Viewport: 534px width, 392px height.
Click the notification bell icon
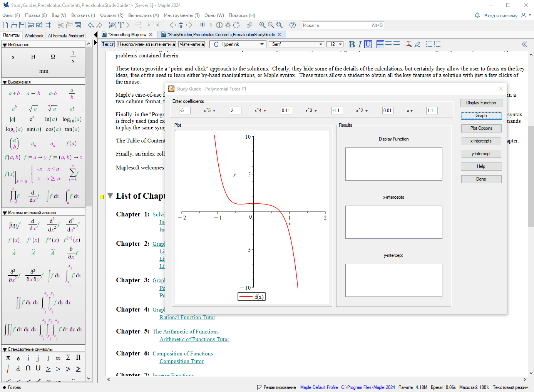tap(477, 15)
